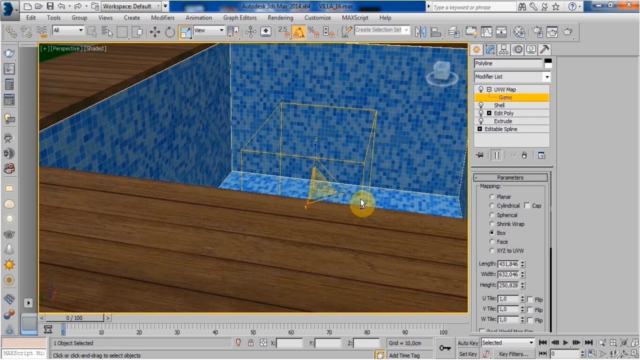Screen dimensions: 640x360
Task: Switch to the Motion panel tab
Action: [x=518, y=49]
